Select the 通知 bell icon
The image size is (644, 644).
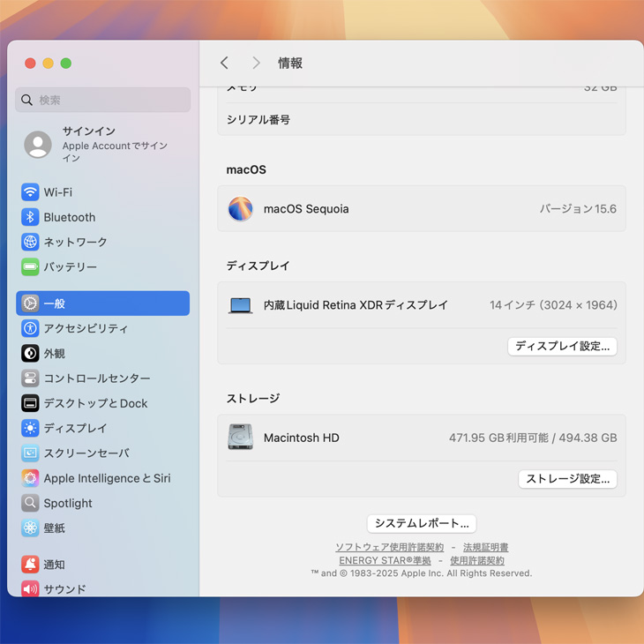[30, 565]
